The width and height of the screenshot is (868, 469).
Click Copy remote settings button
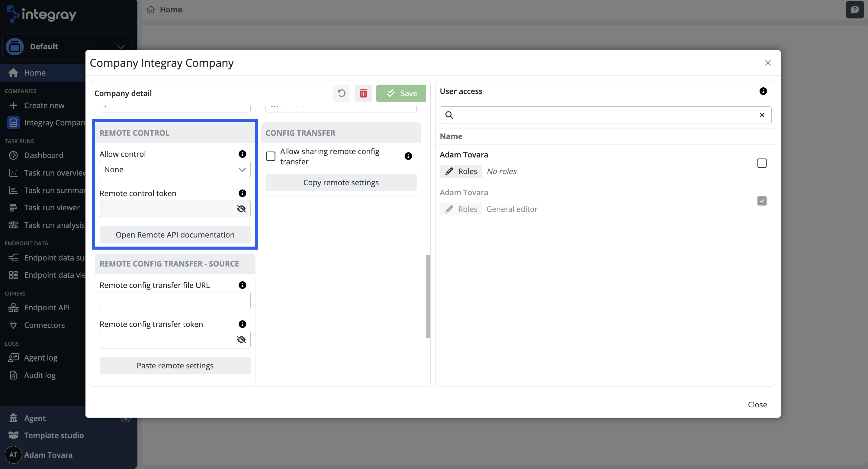point(341,183)
